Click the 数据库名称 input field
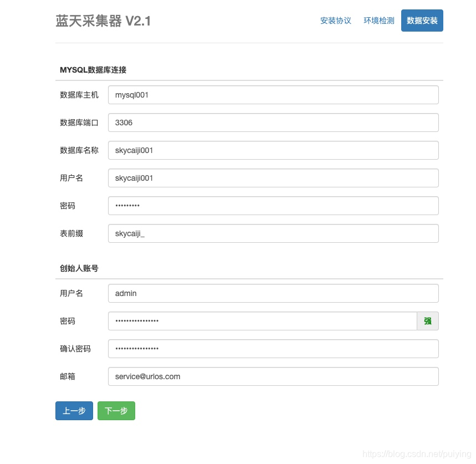This screenshot has width=476, height=464. pos(273,150)
